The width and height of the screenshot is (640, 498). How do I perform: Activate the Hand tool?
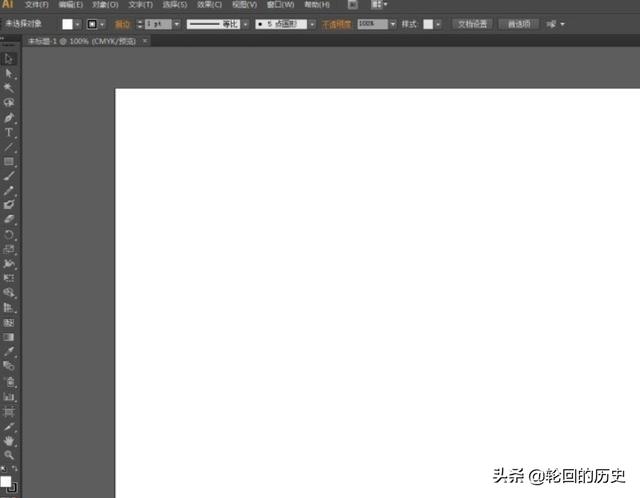pos(9,440)
